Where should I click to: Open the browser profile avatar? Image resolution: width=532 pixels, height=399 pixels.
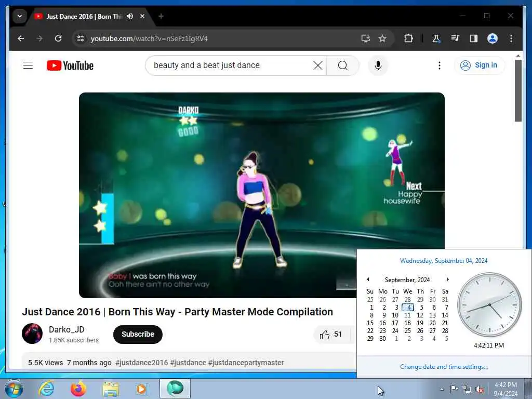[x=493, y=38]
